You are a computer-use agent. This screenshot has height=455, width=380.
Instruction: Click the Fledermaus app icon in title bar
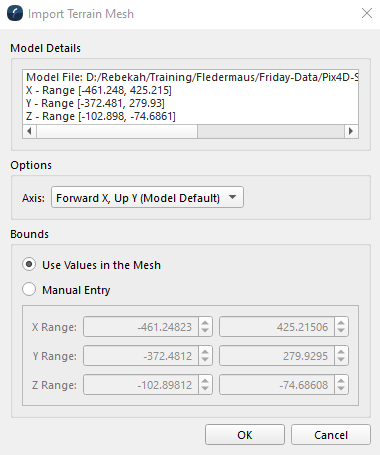click(x=15, y=14)
